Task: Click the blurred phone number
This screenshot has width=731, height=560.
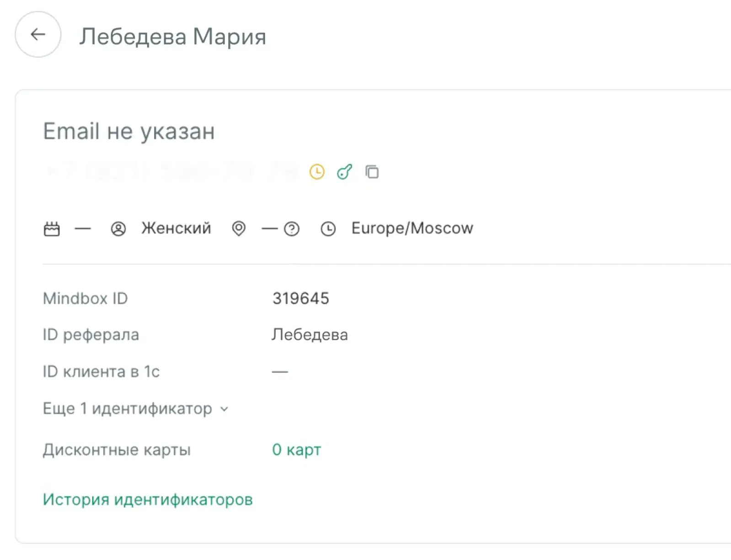Action: tap(171, 172)
